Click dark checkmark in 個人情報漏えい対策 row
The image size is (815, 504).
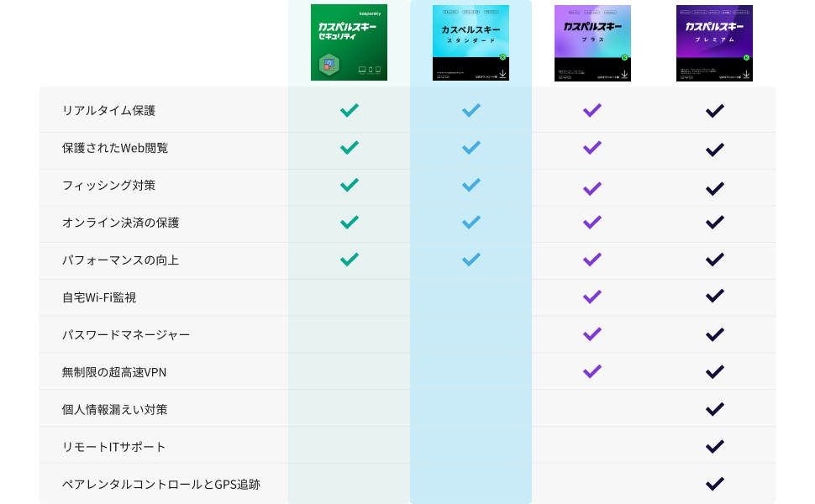point(714,409)
